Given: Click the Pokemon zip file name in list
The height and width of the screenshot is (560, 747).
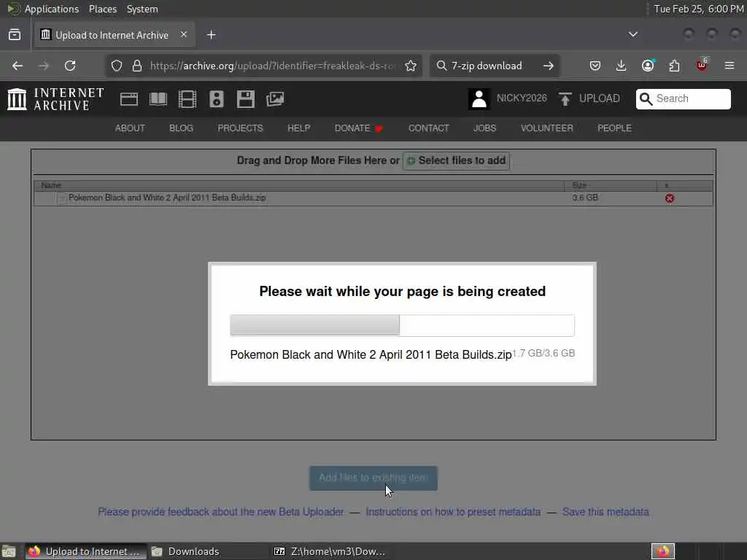Looking at the screenshot, I should tap(167, 198).
